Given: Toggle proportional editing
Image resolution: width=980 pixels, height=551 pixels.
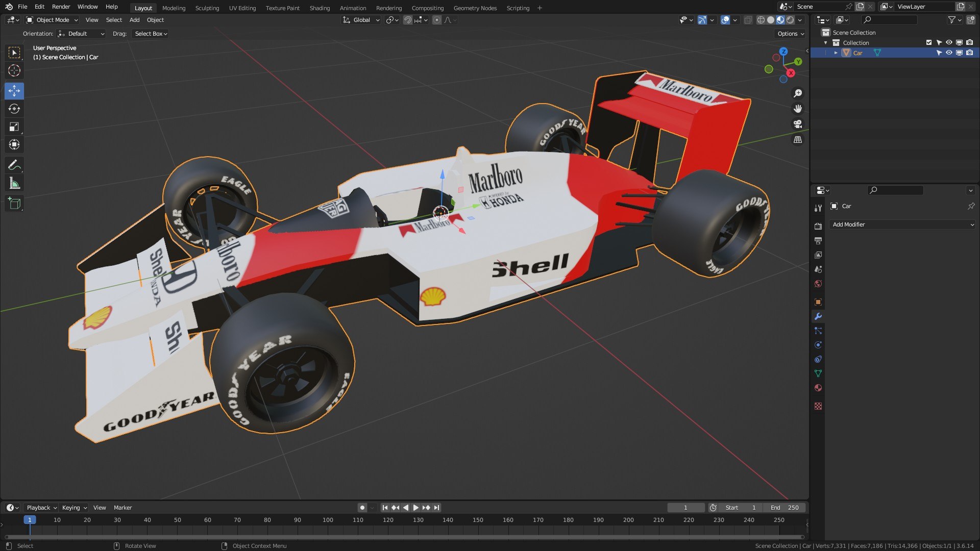Looking at the screenshot, I should click(437, 20).
